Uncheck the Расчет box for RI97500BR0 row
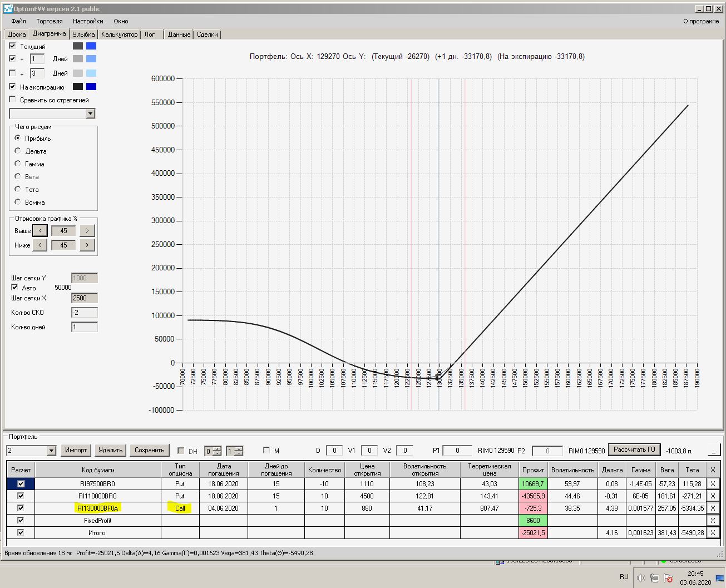 21,484
